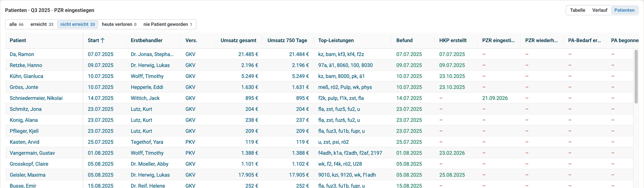644x188 pixels.
Task: Click the HKP erstellt column header
Action: tap(453, 40)
